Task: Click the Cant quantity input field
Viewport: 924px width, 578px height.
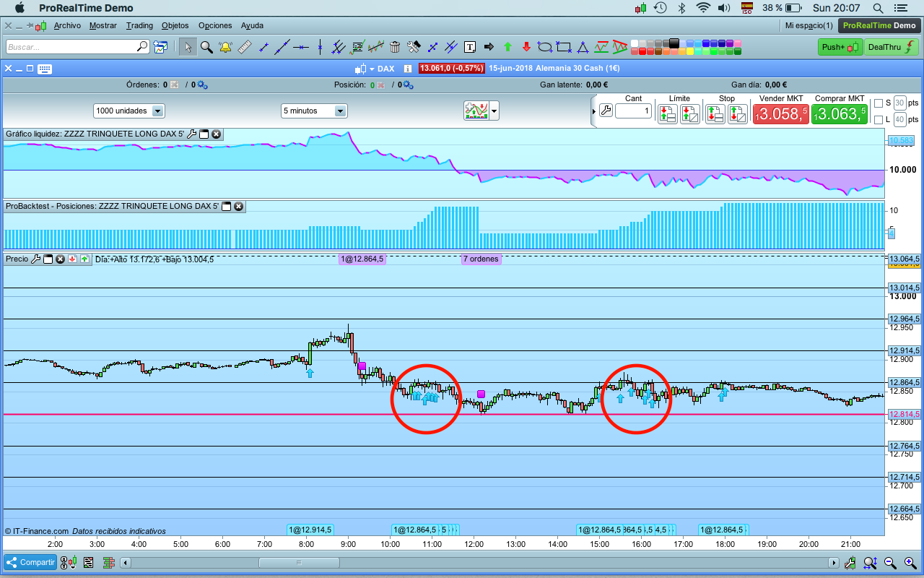Action: [633, 111]
